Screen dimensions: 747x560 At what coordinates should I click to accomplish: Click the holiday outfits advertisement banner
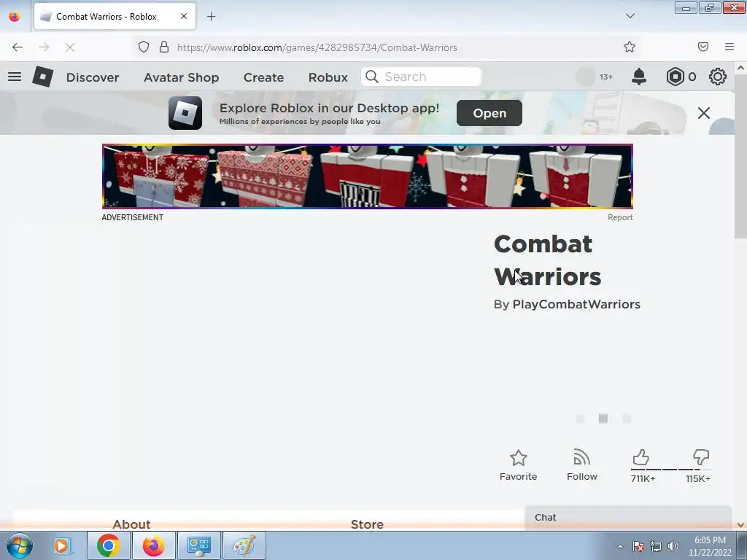(x=368, y=176)
